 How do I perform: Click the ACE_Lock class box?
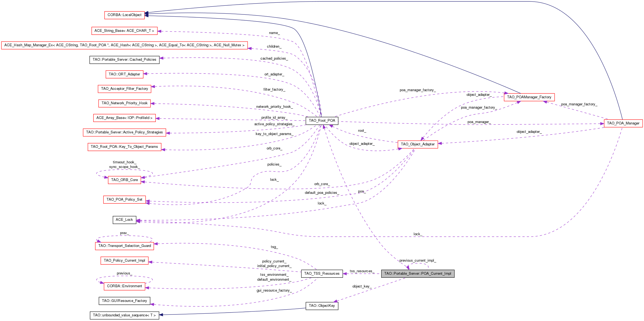[x=124, y=220]
